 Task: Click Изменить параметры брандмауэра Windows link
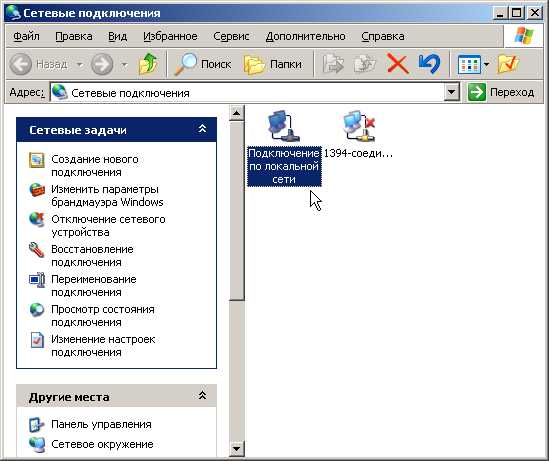(107, 196)
